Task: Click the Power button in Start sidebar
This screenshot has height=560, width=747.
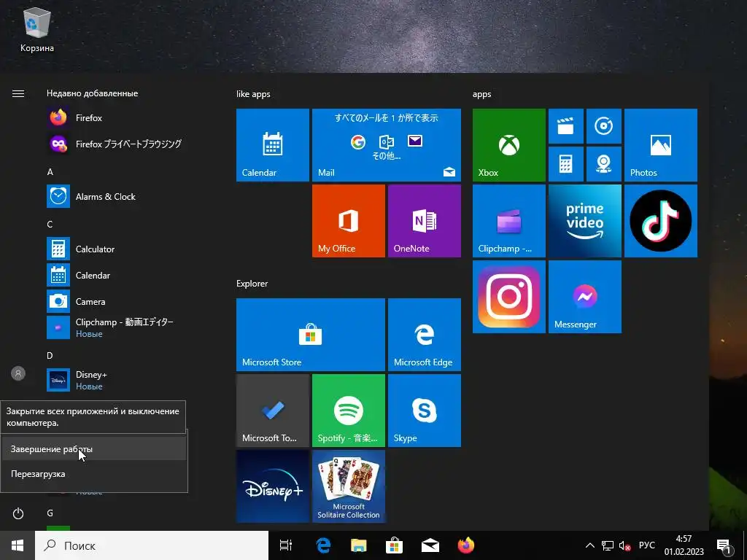Action: [x=18, y=513]
